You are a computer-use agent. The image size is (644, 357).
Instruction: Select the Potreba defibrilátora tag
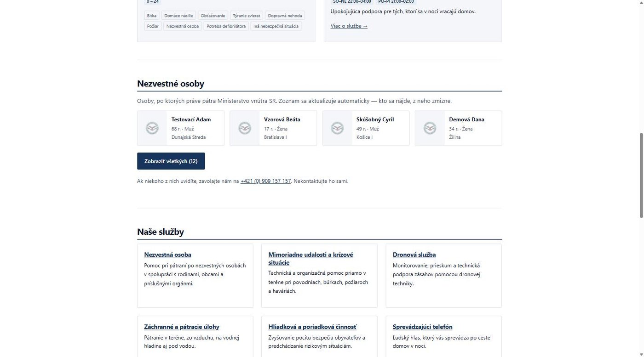click(226, 26)
